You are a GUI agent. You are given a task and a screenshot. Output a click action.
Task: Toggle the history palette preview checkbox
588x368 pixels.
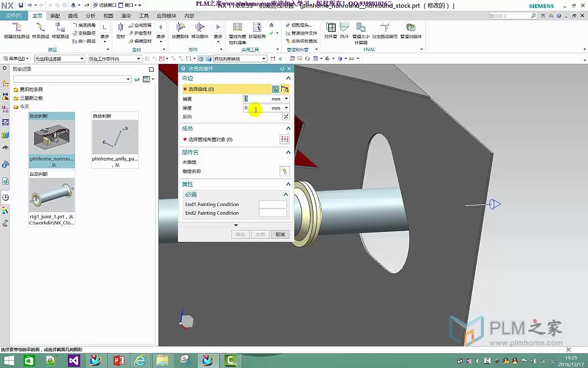[x=151, y=69]
